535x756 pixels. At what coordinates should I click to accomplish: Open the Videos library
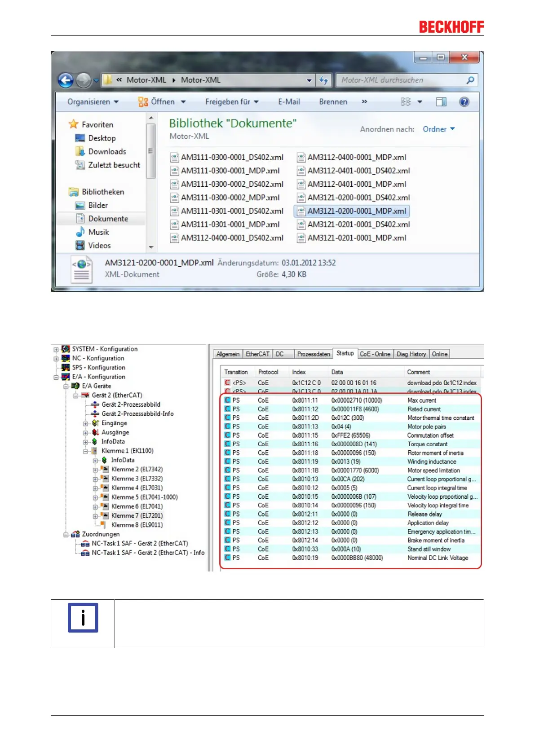(x=99, y=246)
